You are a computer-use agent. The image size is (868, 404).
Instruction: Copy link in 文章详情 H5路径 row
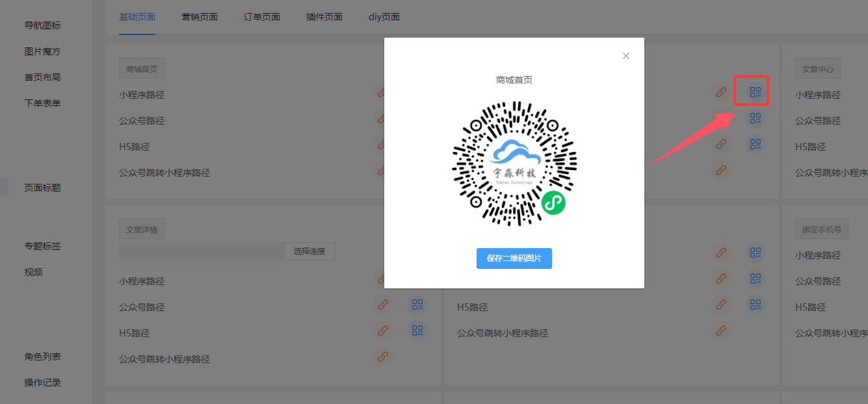383,331
